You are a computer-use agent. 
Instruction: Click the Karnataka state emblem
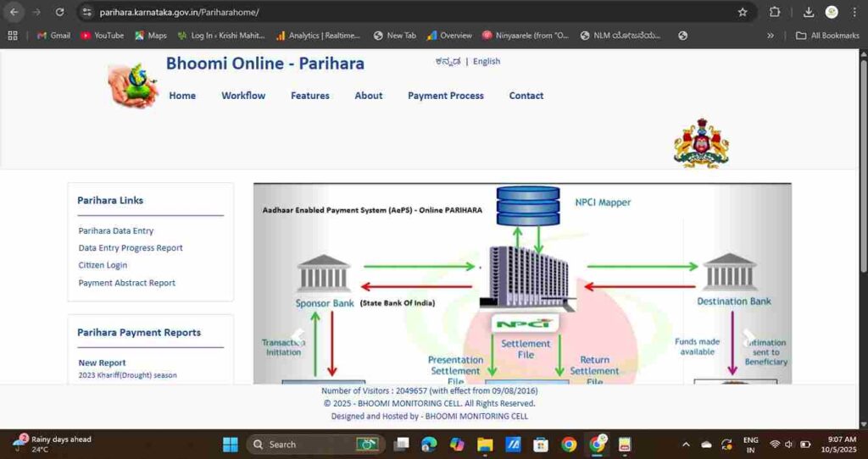click(x=700, y=144)
